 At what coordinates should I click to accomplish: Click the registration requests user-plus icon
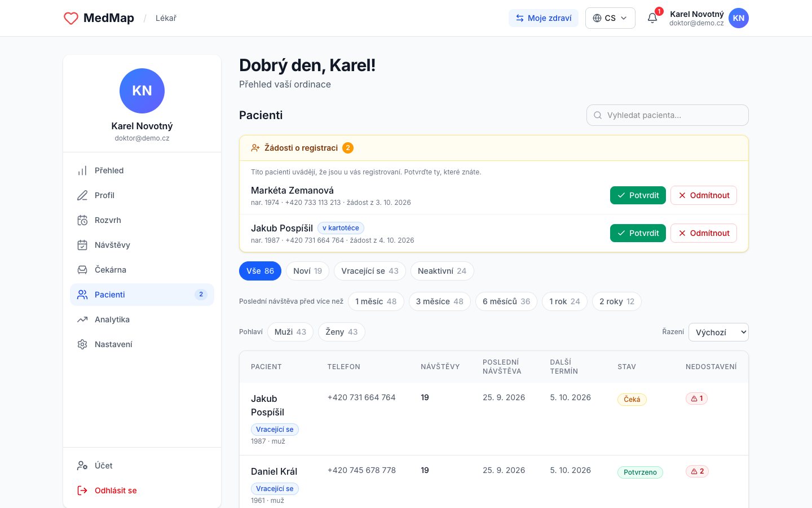255,148
